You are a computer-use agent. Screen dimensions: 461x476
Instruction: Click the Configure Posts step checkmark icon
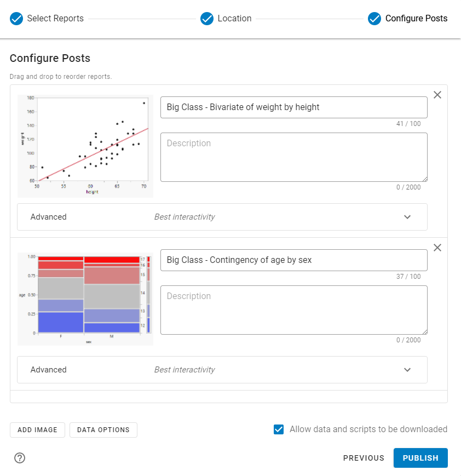point(374,19)
